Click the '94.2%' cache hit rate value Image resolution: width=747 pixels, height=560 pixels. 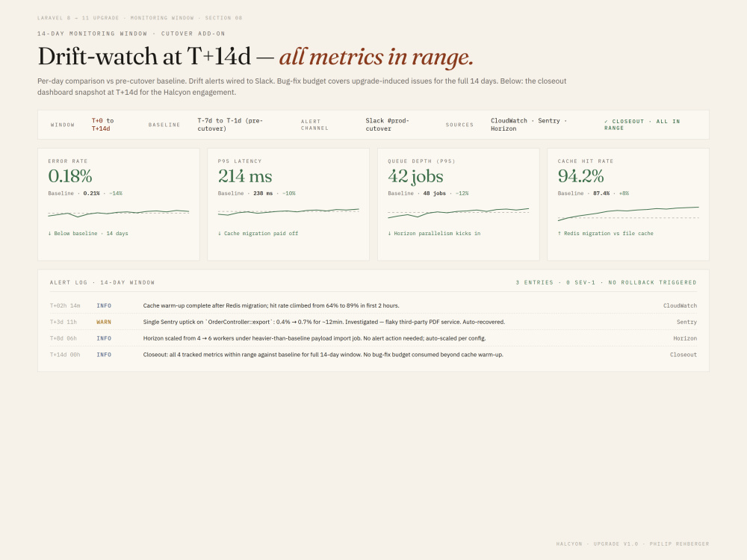pos(580,176)
